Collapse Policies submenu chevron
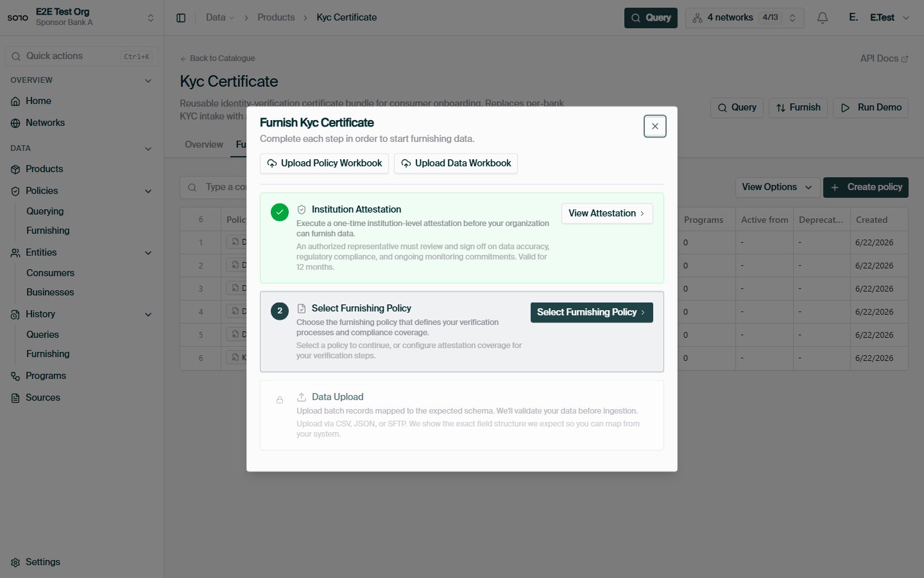 point(148,191)
